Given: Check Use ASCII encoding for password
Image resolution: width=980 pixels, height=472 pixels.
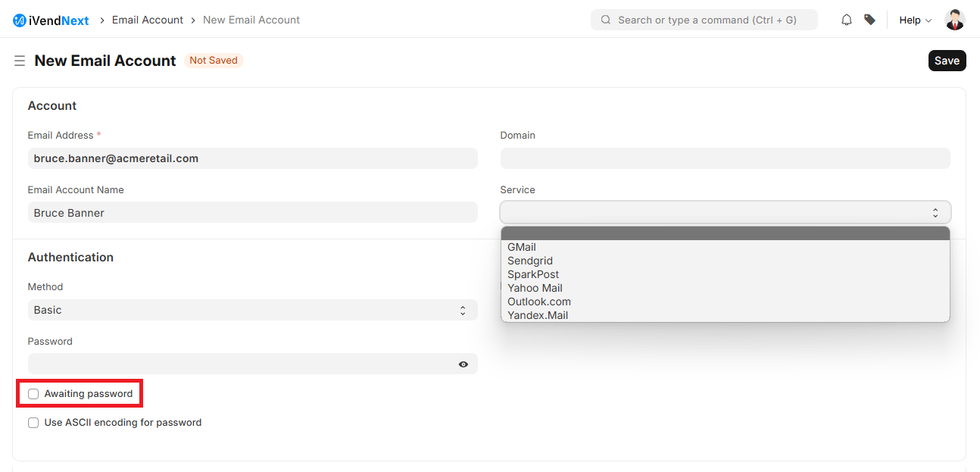Looking at the screenshot, I should [33, 423].
